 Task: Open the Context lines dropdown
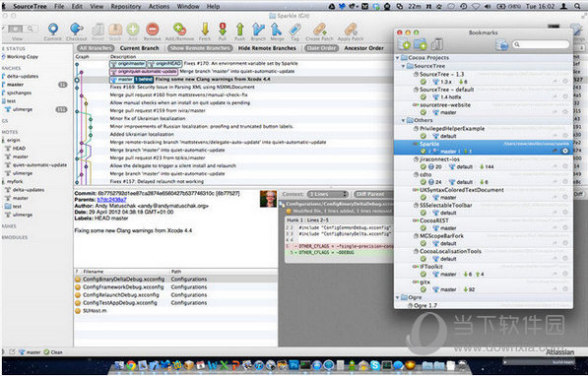click(x=327, y=194)
